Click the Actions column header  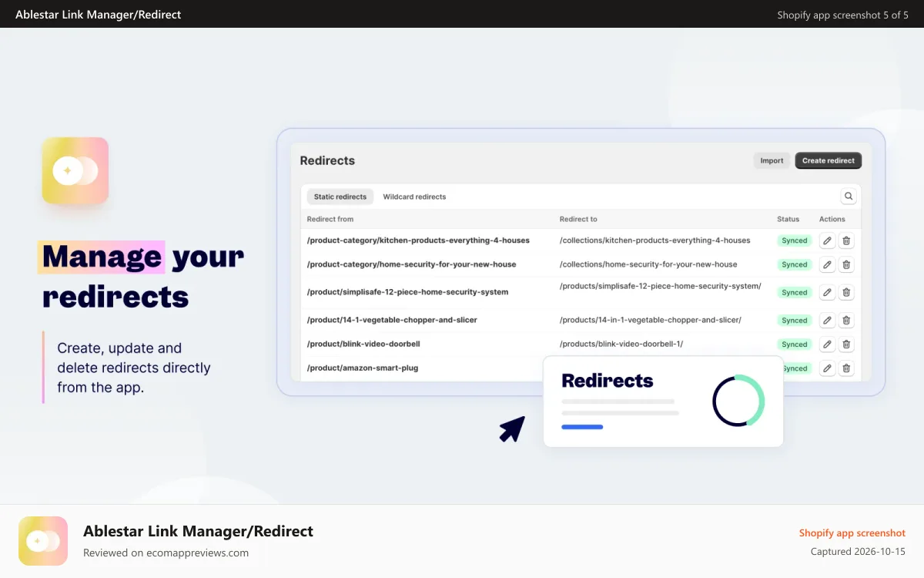832,219
